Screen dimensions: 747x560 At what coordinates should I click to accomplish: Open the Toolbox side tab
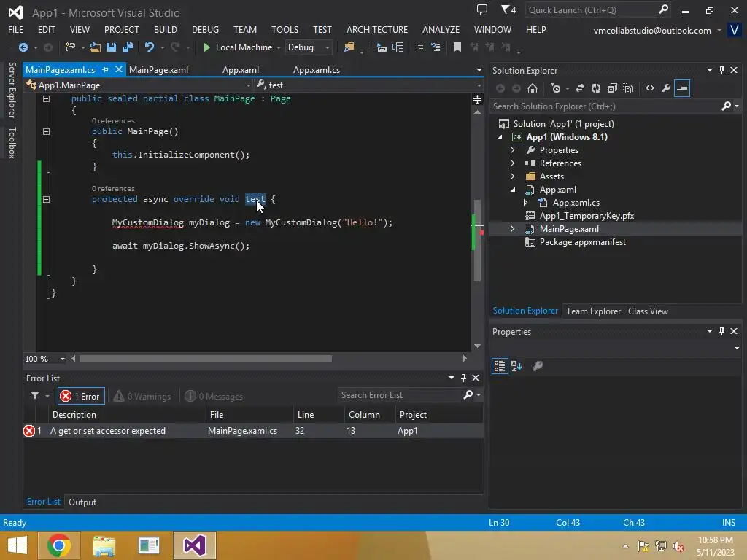pos(12,142)
